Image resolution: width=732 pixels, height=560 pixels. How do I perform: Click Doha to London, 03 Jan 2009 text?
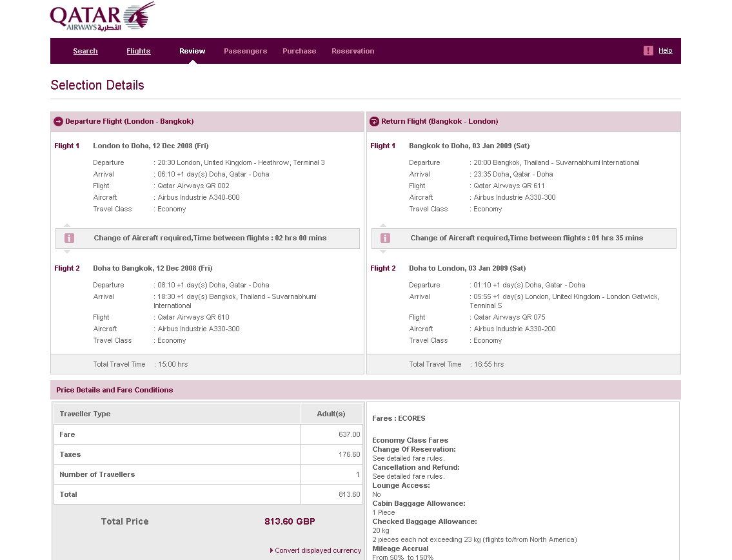(x=468, y=269)
